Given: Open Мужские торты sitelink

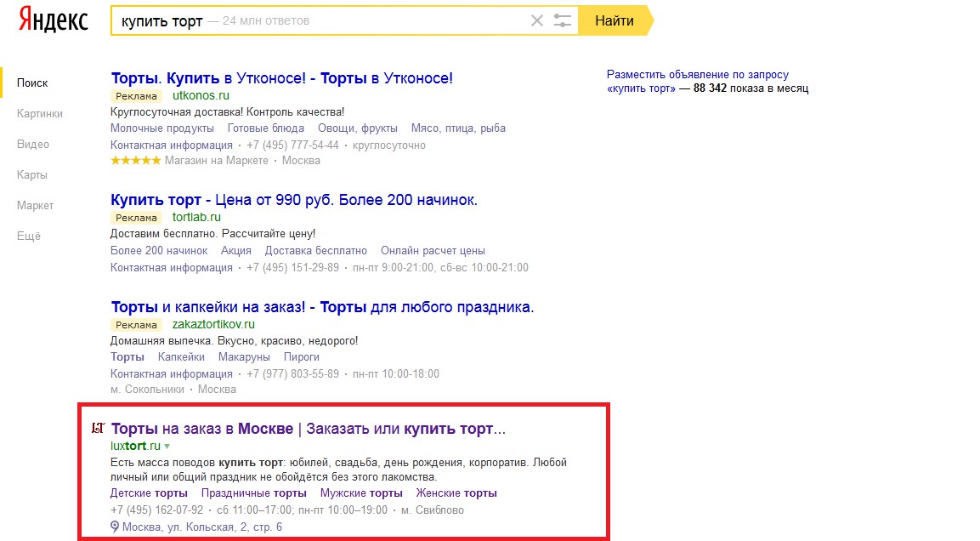Looking at the screenshot, I should point(361,493).
